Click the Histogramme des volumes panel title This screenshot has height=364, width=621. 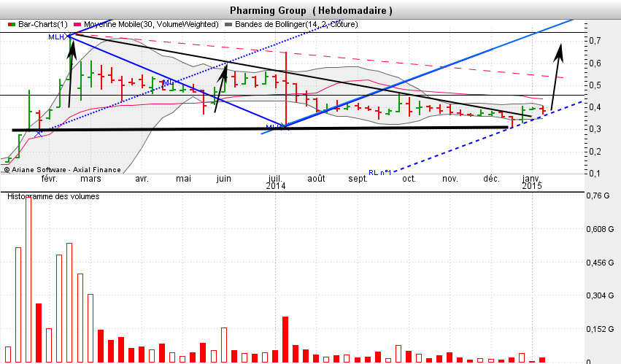(x=53, y=196)
